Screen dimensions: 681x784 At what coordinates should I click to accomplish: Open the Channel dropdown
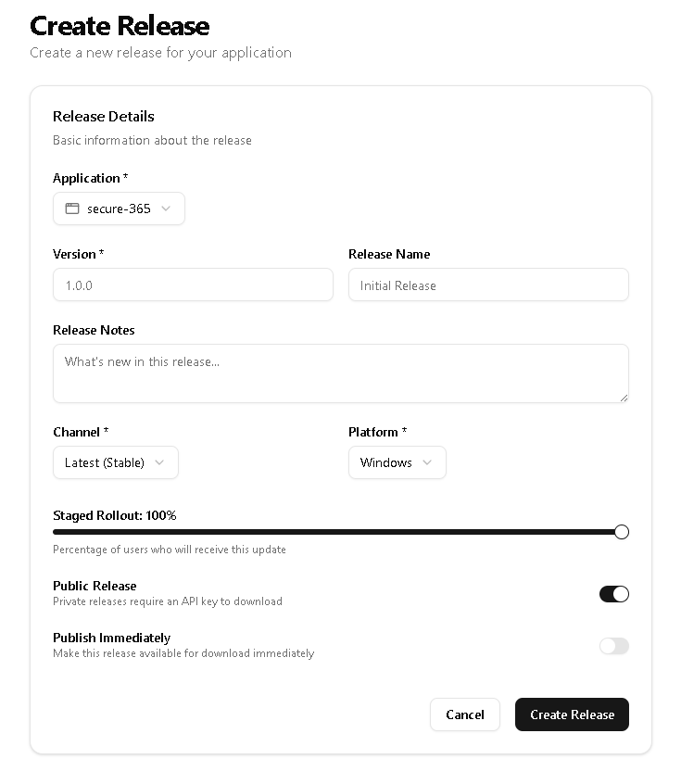coord(115,462)
